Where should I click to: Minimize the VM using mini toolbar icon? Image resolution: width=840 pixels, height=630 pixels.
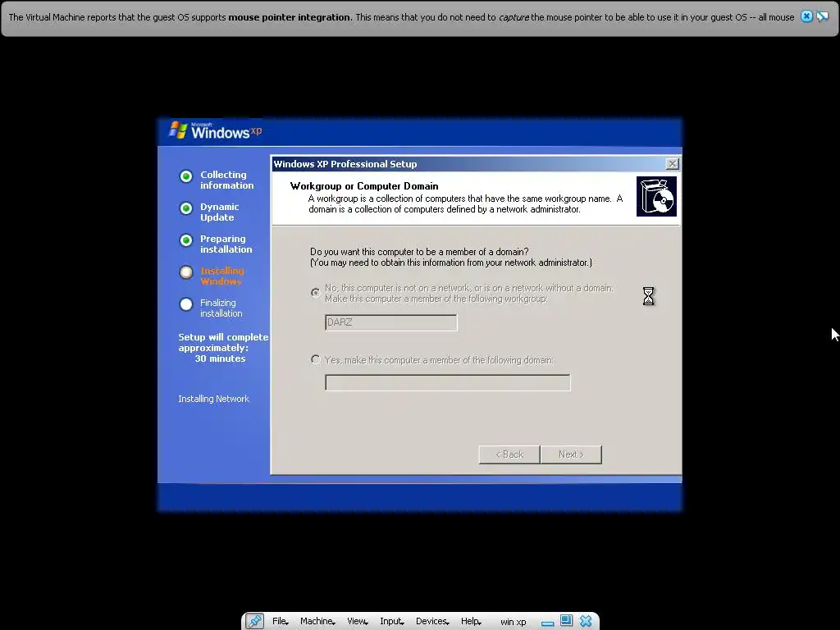(547, 623)
